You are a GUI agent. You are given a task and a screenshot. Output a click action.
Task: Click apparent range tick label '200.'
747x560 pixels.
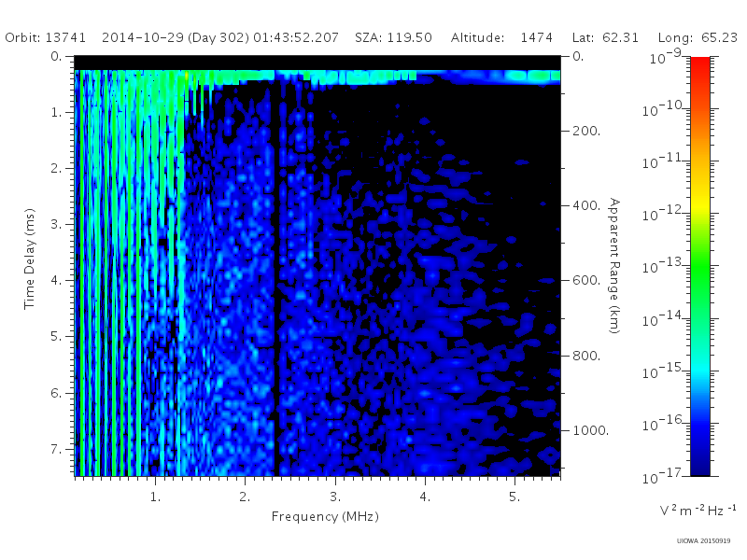586,131
